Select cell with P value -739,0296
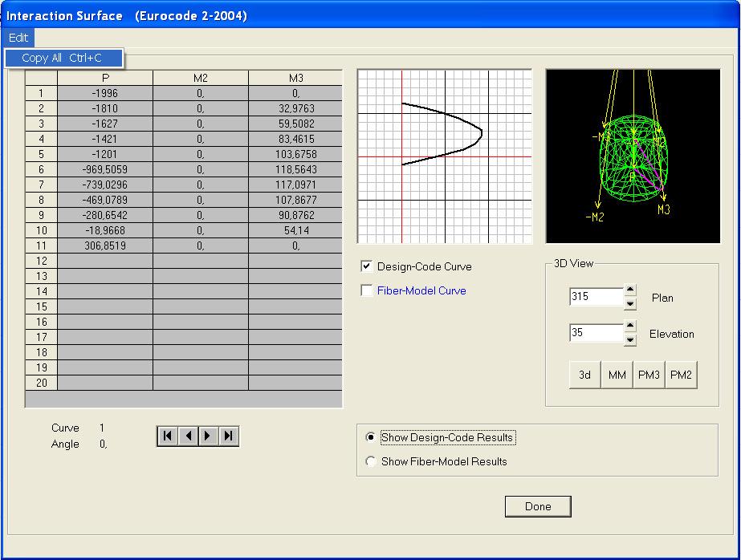The image size is (741, 560). 105,185
